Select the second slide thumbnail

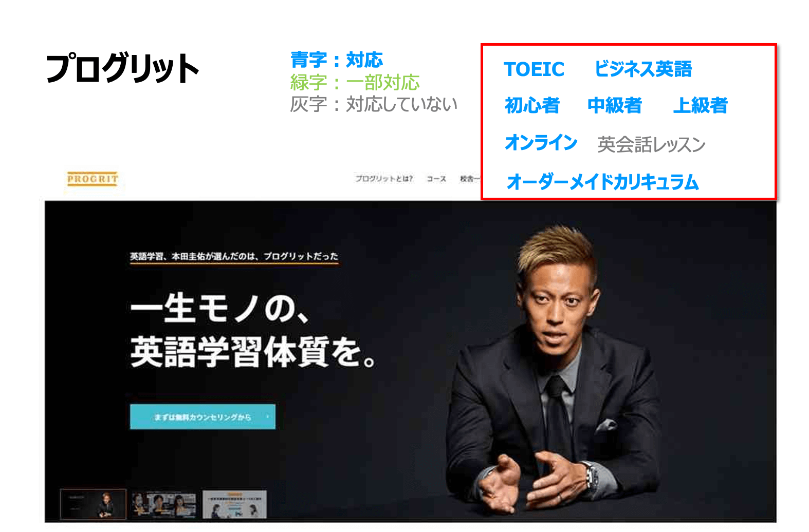point(164,504)
